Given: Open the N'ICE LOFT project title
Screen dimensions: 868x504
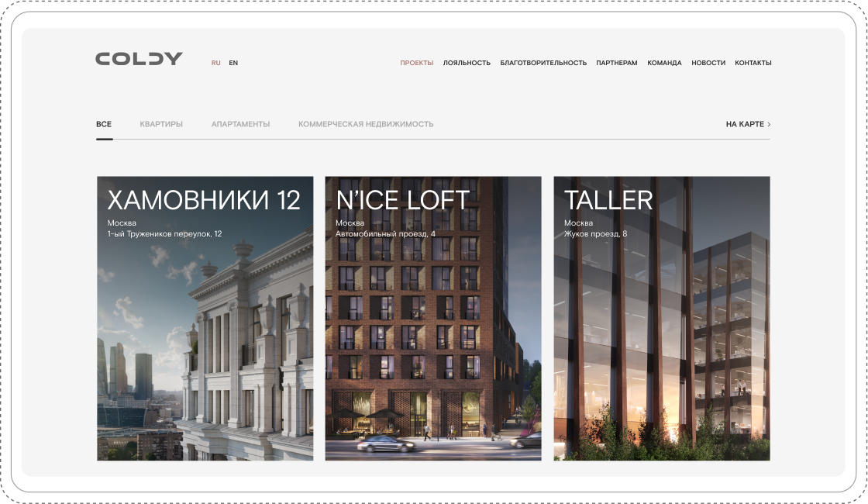Looking at the screenshot, I should (402, 201).
